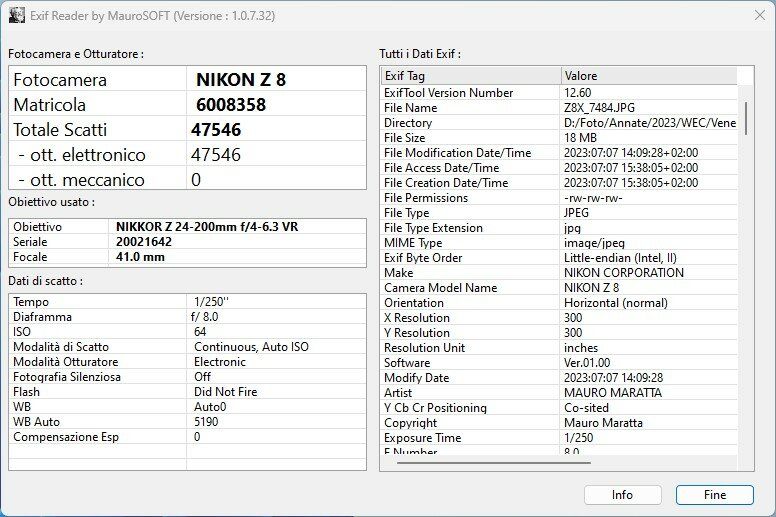The width and height of the screenshot is (776, 517).
Task: Click the File Creation Date/Time row
Action: 559,183
